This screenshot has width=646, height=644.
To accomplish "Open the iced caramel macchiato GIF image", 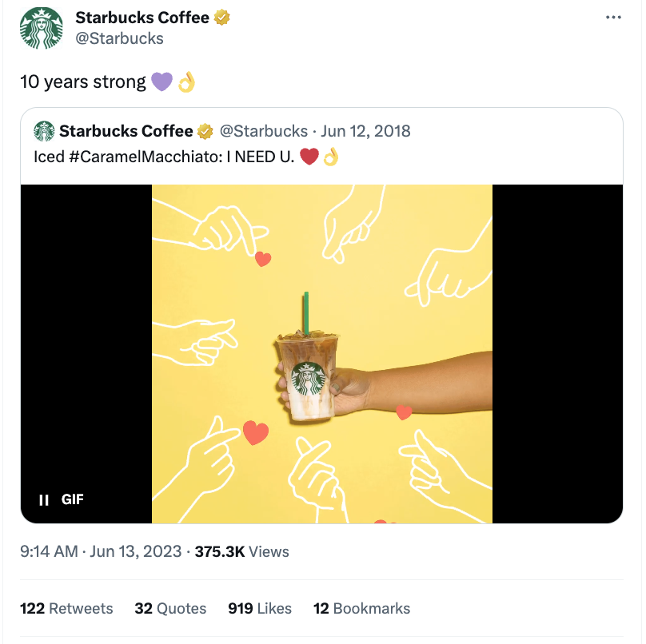I will (x=321, y=354).
